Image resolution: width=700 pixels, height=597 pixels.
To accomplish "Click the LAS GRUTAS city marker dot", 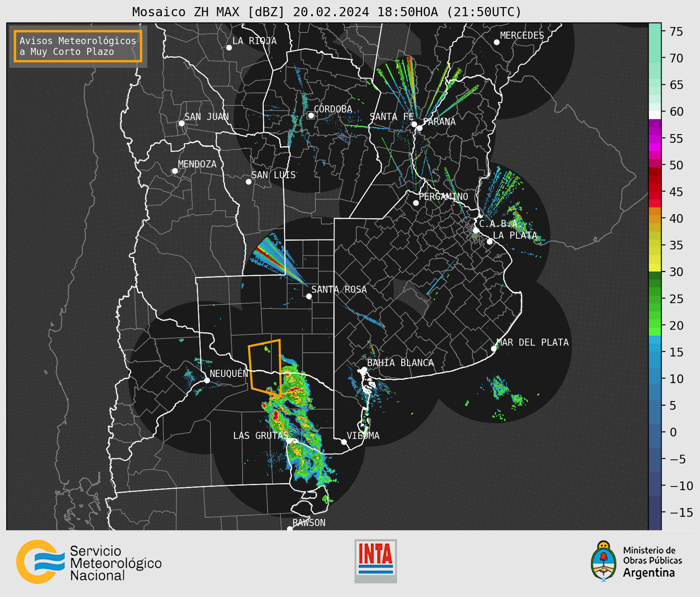I will pyautogui.click(x=290, y=440).
